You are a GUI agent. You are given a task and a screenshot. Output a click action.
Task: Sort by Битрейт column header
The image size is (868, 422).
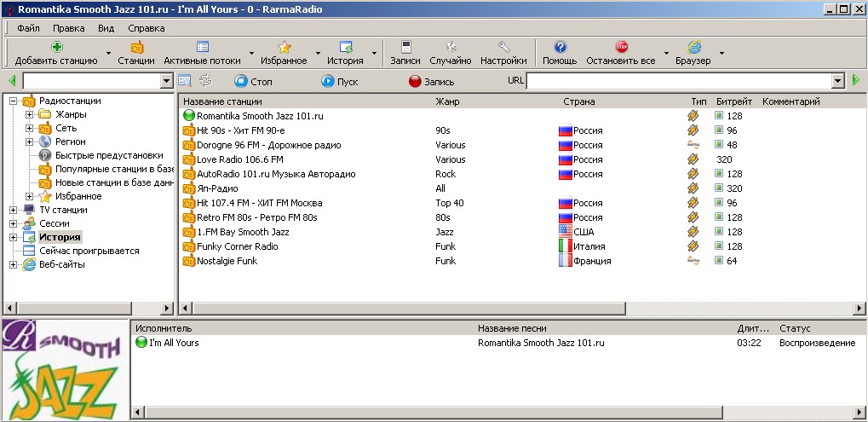click(735, 101)
